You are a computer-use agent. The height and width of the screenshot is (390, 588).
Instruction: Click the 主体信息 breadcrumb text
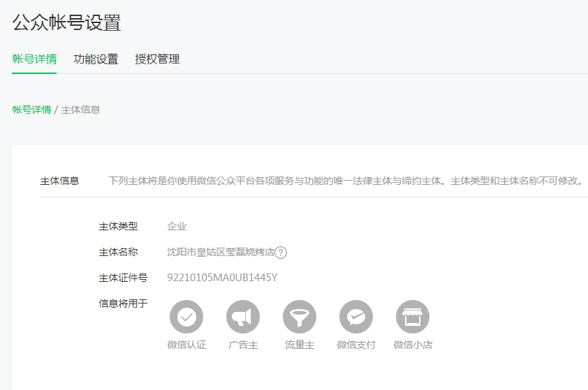coord(80,110)
